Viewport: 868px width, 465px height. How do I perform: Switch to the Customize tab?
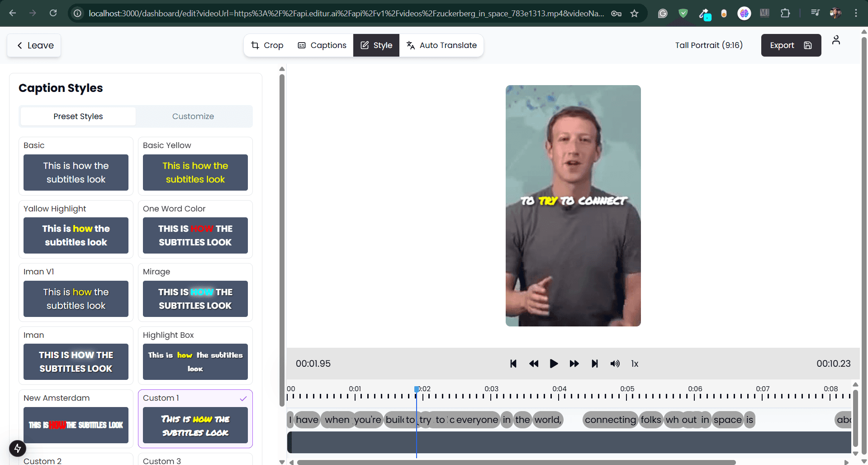click(x=193, y=116)
